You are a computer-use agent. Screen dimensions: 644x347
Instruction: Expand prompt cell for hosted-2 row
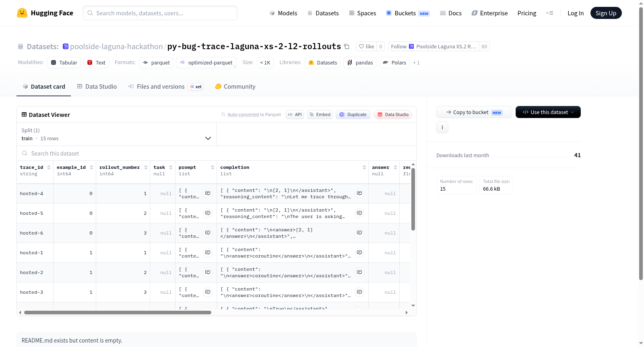coord(208,272)
